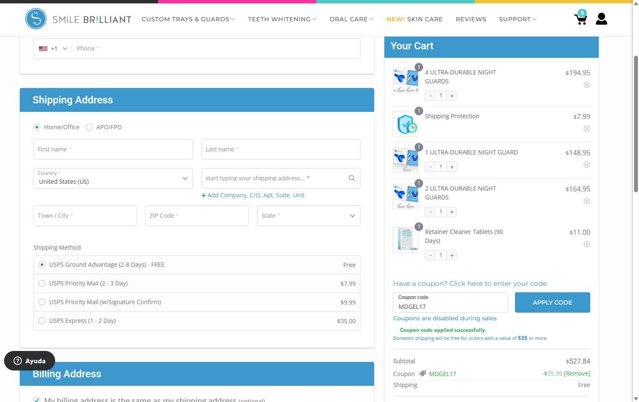Increase quantity of Retainer Cleaner Tablets
The height and width of the screenshot is (402, 639).
(452, 255)
